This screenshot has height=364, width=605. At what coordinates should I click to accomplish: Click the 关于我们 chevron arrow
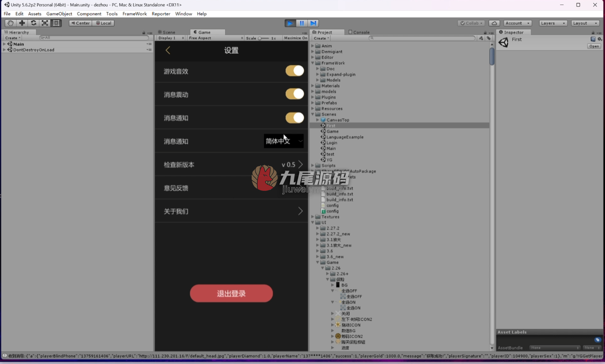point(300,211)
